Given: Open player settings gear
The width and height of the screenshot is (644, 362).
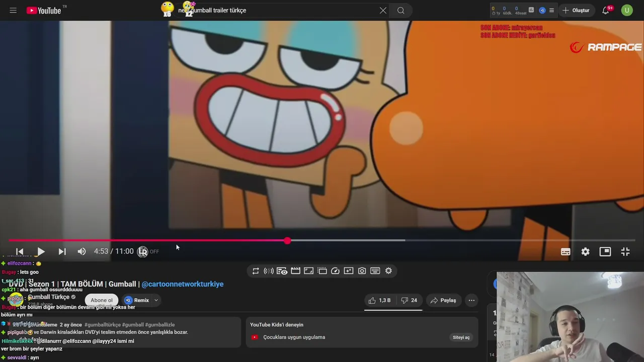Looking at the screenshot, I should (585, 251).
